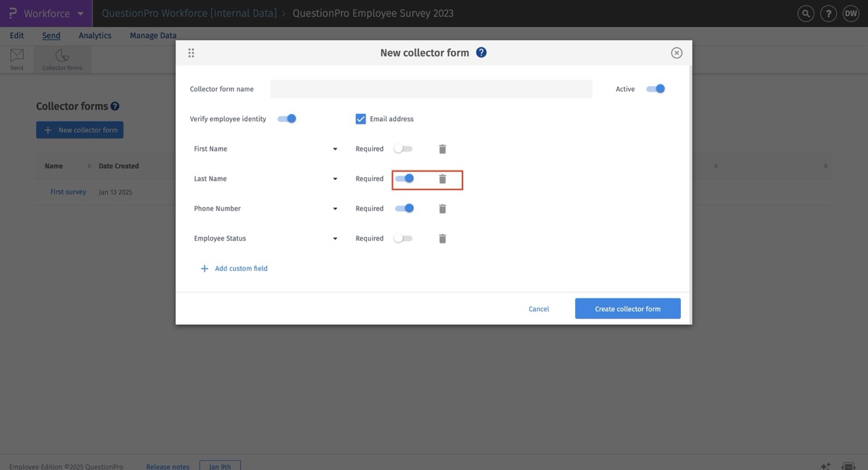The height and width of the screenshot is (470, 868).
Task: Switch to the Analytics tab
Action: 94,35
